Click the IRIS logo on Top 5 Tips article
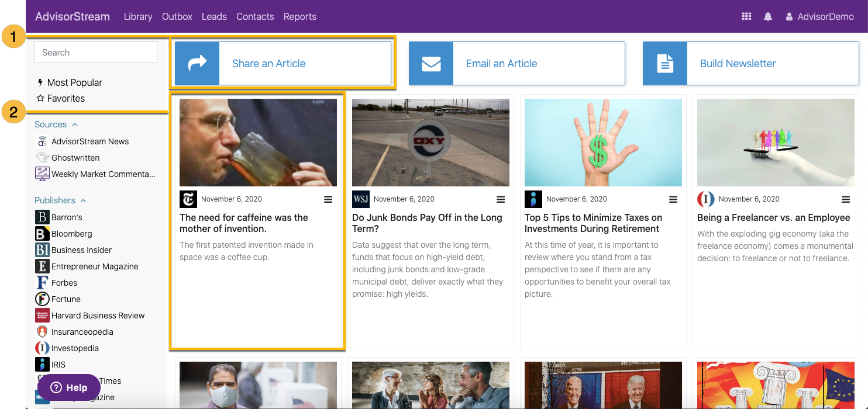Screen dimensions: 868x409 533,199
